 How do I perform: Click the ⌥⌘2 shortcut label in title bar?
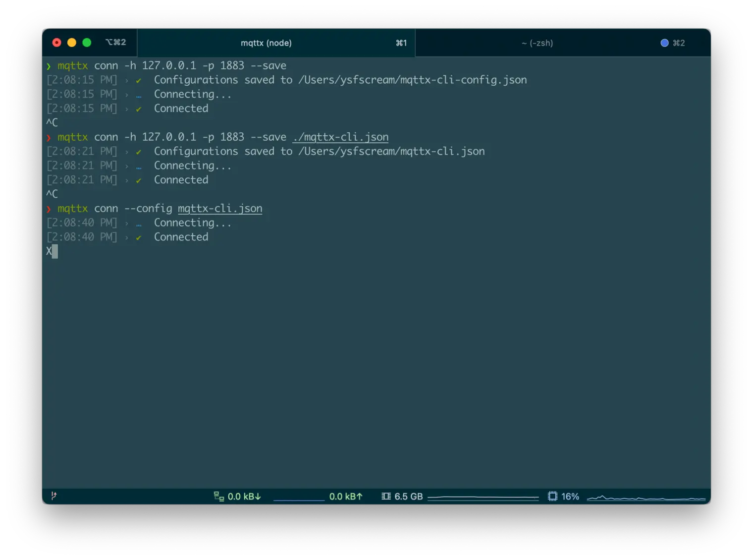(116, 42)
